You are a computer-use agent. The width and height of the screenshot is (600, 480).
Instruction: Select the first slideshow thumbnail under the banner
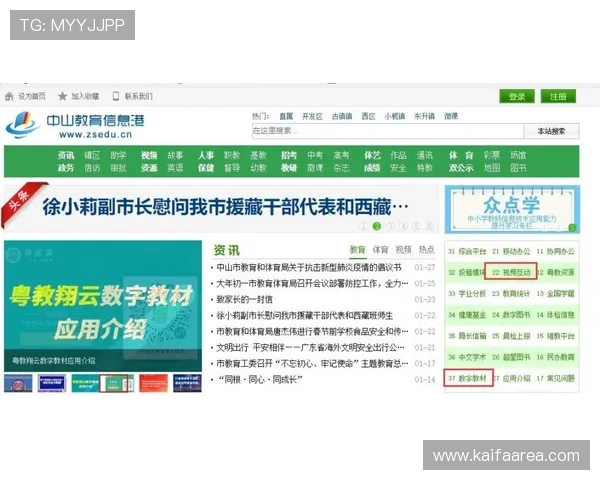18,383
